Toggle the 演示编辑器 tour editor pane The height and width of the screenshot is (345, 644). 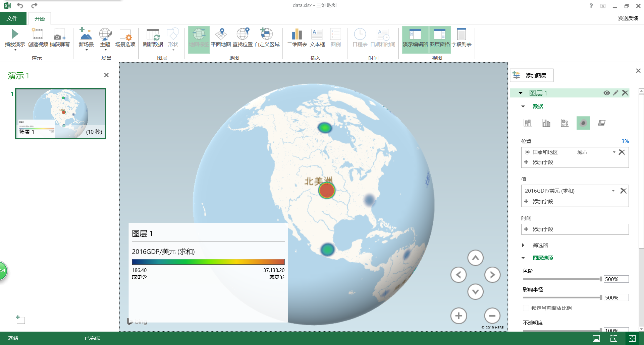(415, 40)
